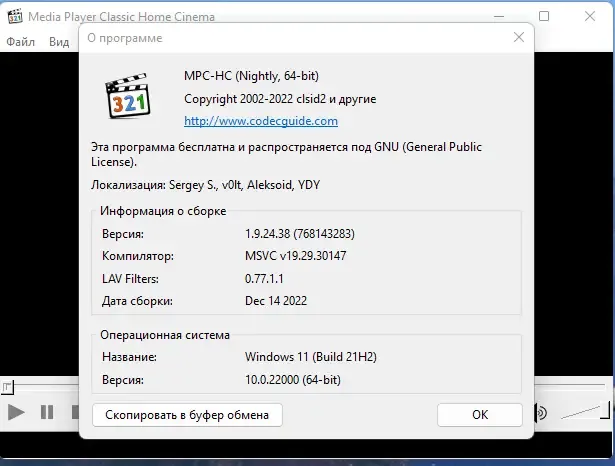Click the build date Dec 14 2022
The width and height of the screenshot is (615, 466).
(x=276, y=300)
